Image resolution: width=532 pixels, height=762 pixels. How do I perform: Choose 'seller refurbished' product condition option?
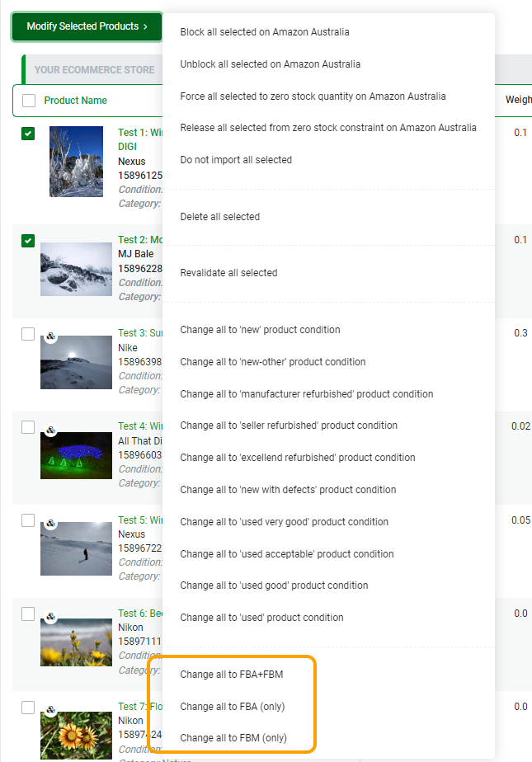coord(289,426)
